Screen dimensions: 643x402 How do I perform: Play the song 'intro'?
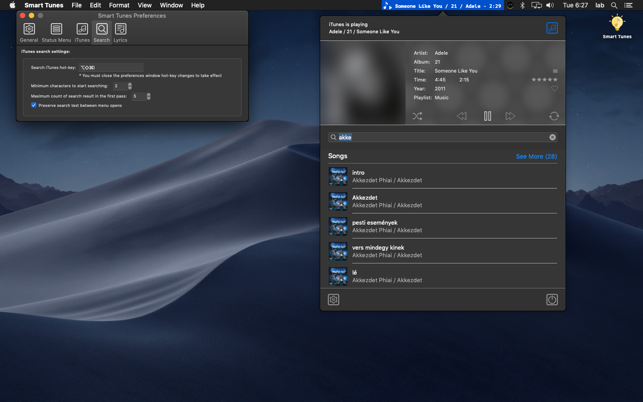[x=442, y=176]
